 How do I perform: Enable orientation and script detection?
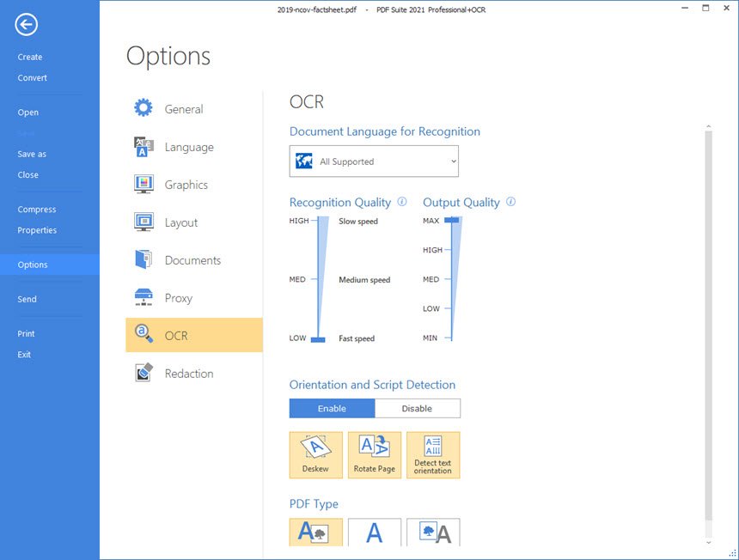(332, 408)
